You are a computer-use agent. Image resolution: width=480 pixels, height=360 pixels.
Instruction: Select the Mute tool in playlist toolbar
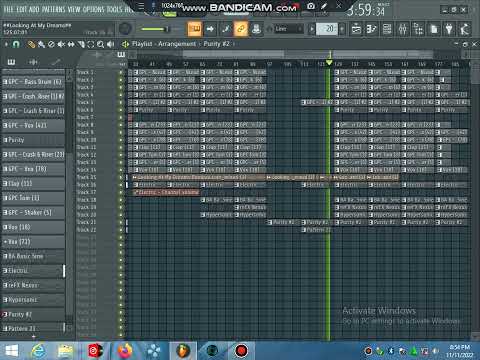point(61,44)
